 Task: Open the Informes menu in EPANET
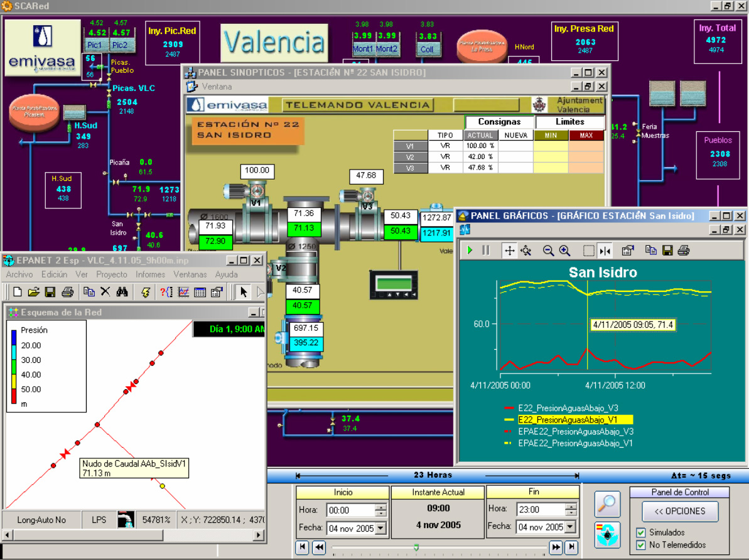(x=150, y=274)
